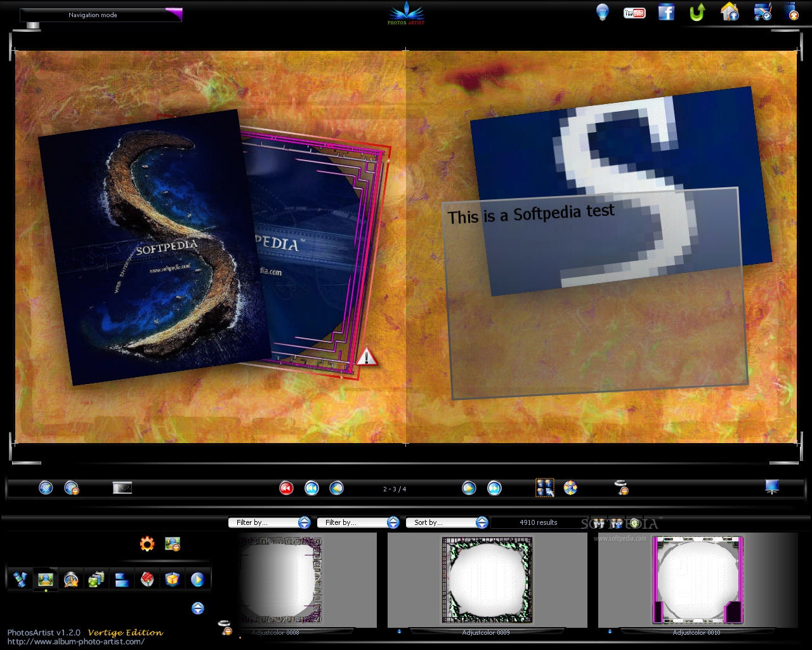Open the Navigation mode dropdown
Viewport: 812px width, 650px height.
pyautogui.click(x=101, y=15)
